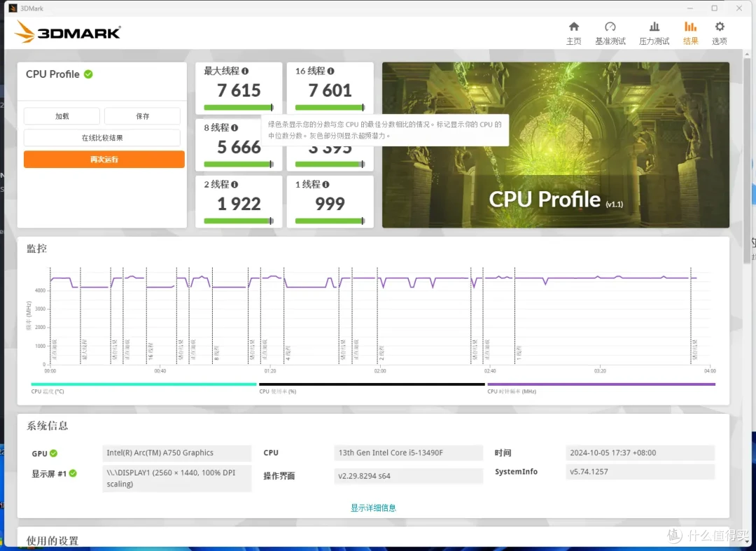The height and width of the screenshot is (551, 756).
Task: Click the 16 线程 score bar
Action: pos(330,108)
